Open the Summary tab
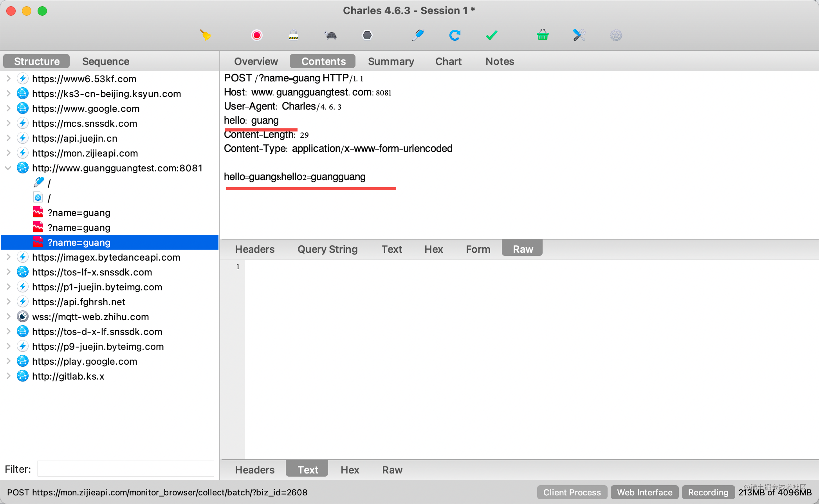The height and width of the screenshot is (504, 819). [391, 61]
